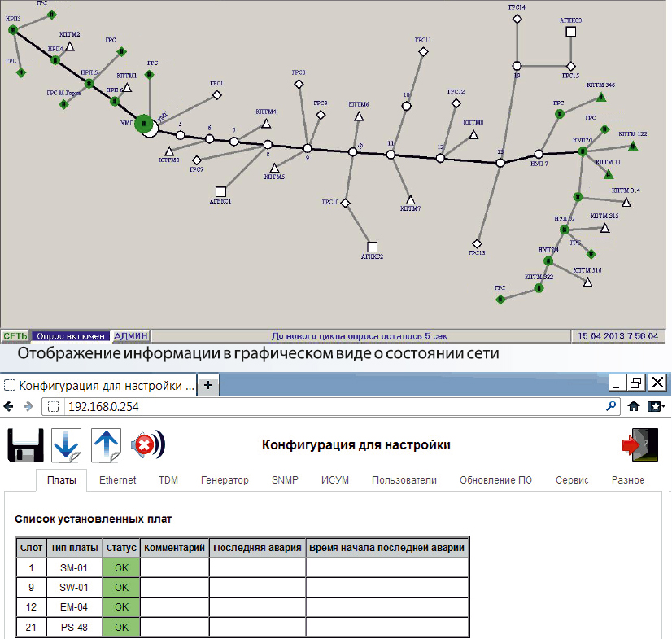672x639 pixels.
Task: Click the Комментарий cell for slot 9
Action: [175, 588]
